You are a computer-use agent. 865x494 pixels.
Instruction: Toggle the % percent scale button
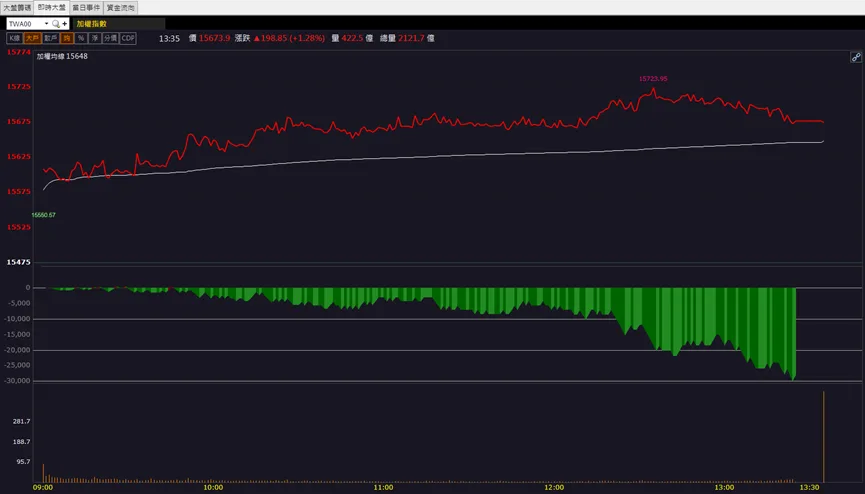coord(81,38)
